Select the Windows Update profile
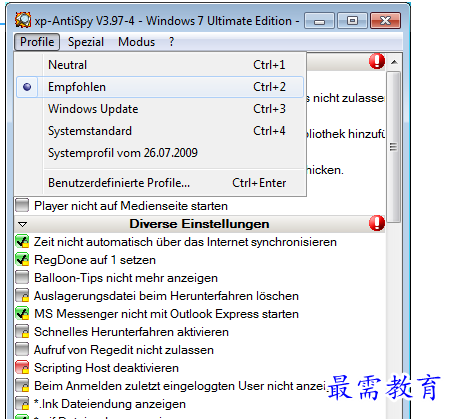The height and width of the screenshot is (419, 449). (x=160, y=109)
